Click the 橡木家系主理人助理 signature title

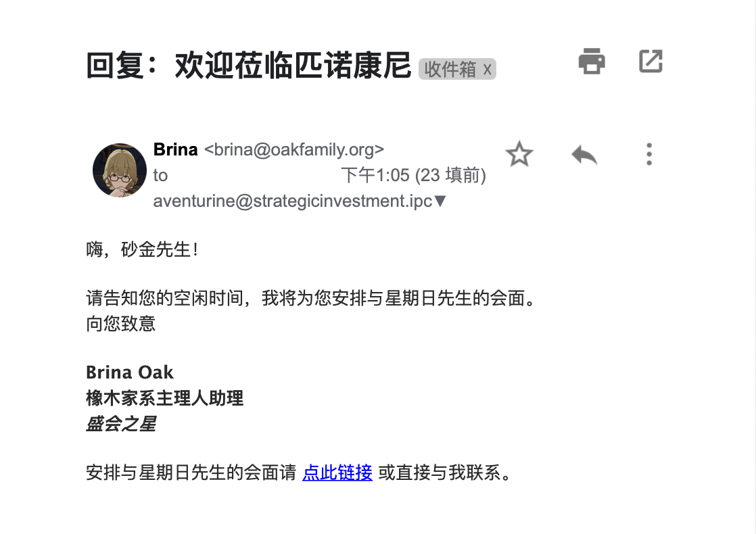(164, 398)
